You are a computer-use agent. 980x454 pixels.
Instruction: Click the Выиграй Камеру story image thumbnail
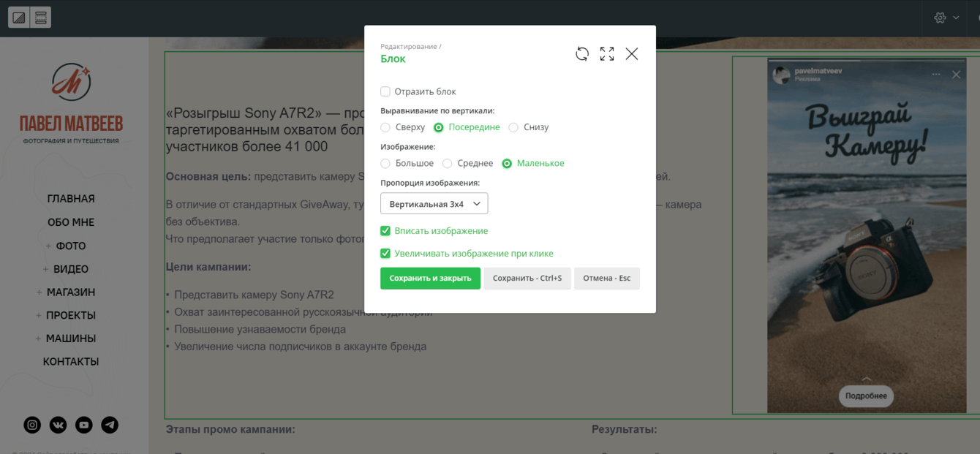(x=867, y=235)
